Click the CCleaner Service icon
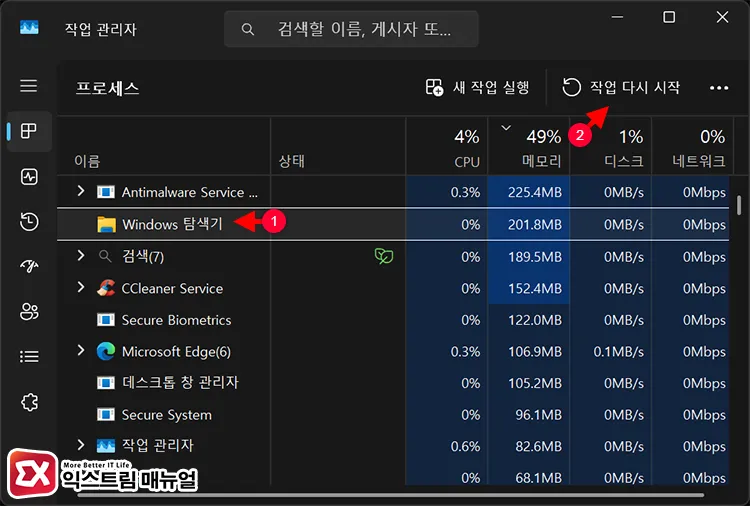The width and height of the screenshot is (750, 506). point(106,288)
